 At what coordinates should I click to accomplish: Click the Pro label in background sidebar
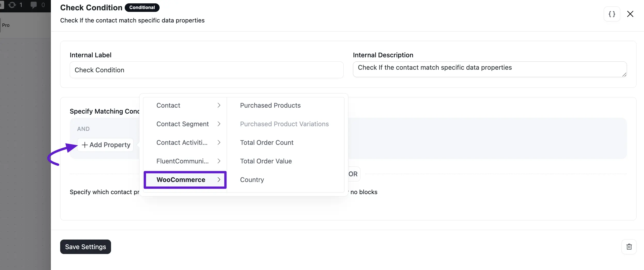6,25
